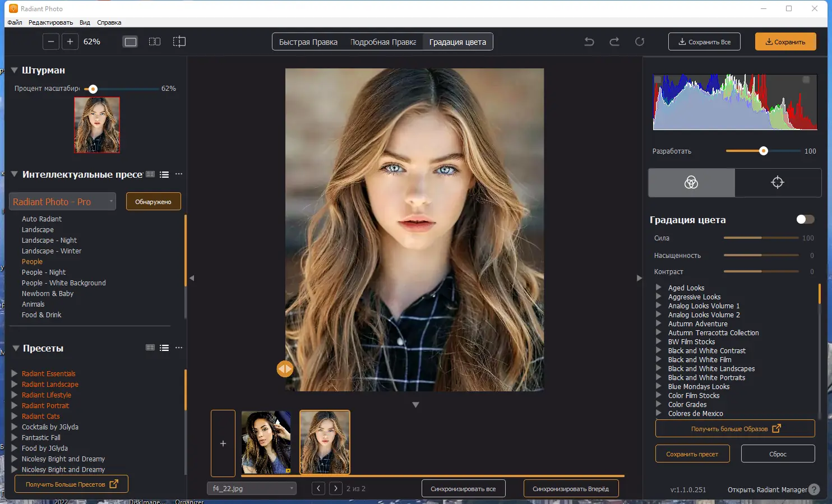Expand the Aged Looks category
The image size is (832, 504).
(659, 288)
